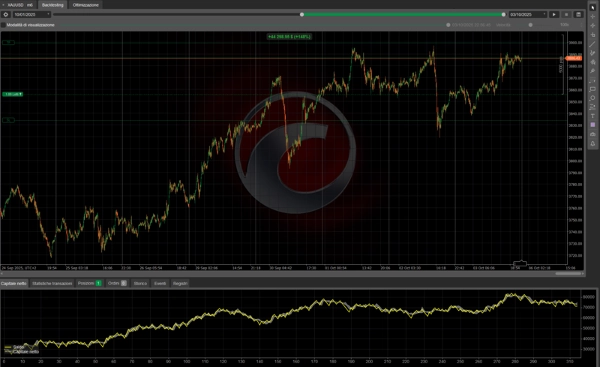Screen dimensions: 600x367
Task: Open the Registri tab
Action: coord(180,284)
